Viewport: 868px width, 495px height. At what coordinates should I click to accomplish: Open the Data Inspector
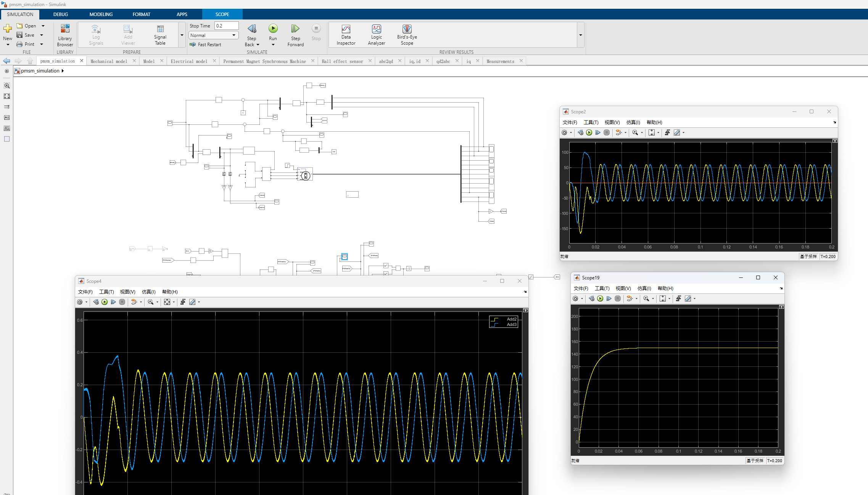click(346, 35)
